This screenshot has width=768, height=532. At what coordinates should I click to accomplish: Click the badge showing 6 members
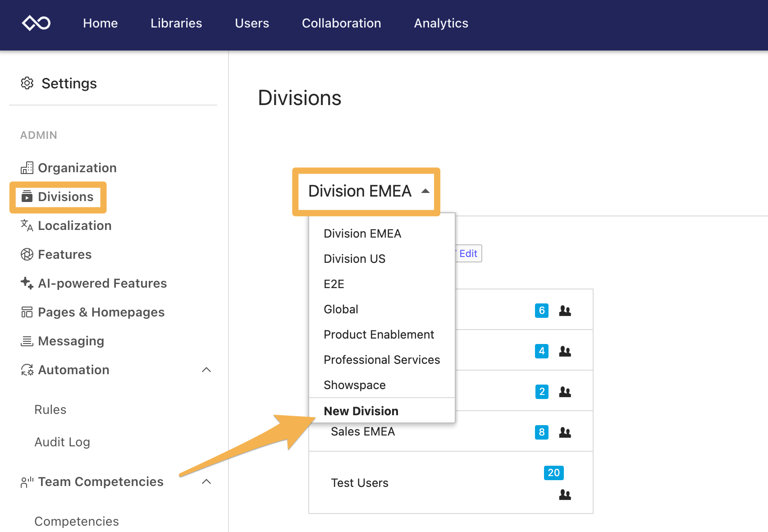[542, 311]
